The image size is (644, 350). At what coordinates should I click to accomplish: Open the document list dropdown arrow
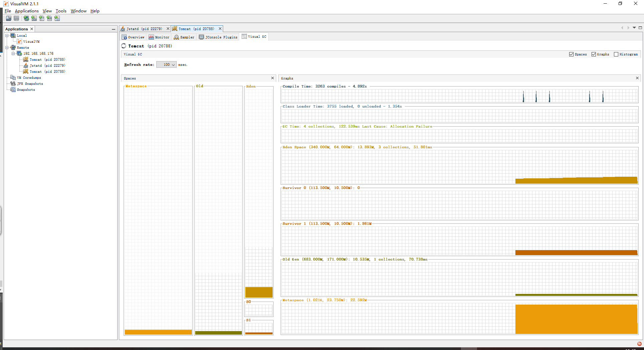(634, 28)
